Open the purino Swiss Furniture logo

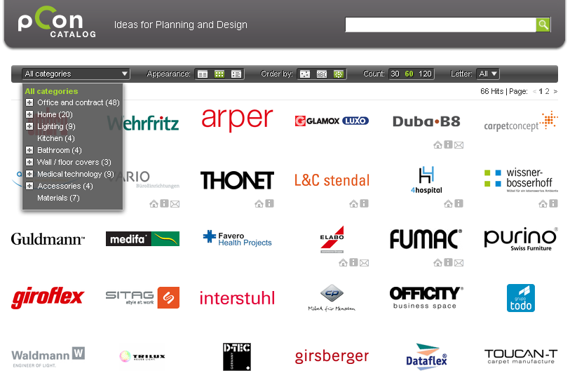(x=520, y=239)
